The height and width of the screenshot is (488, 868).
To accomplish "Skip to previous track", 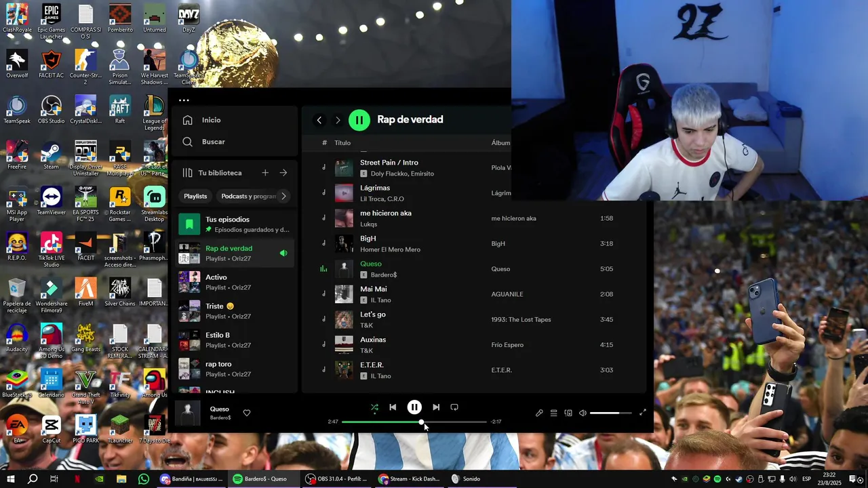I will 393,407.
